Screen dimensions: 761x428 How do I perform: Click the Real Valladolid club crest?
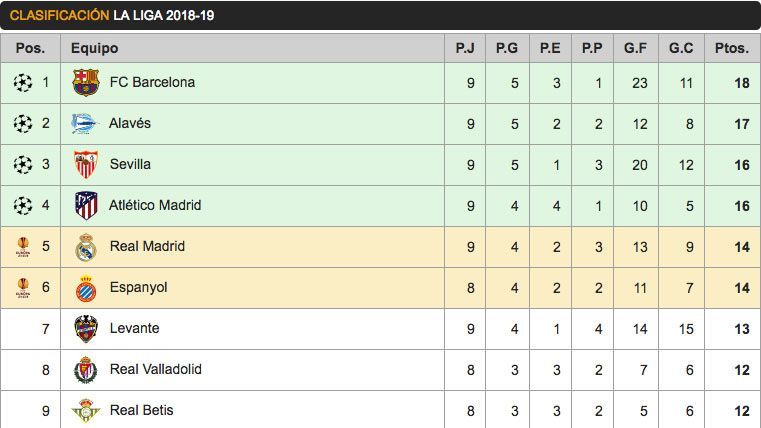pos(86,370)
